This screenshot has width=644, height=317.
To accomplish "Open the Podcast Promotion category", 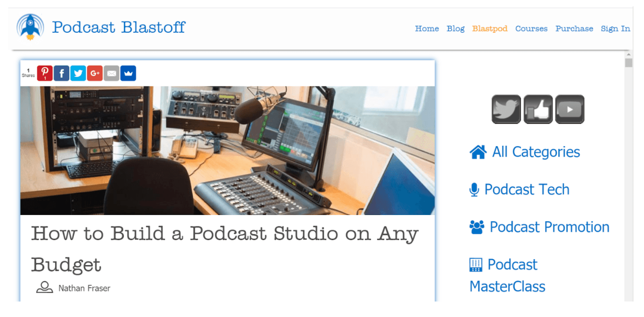I will tap(549, 227).
